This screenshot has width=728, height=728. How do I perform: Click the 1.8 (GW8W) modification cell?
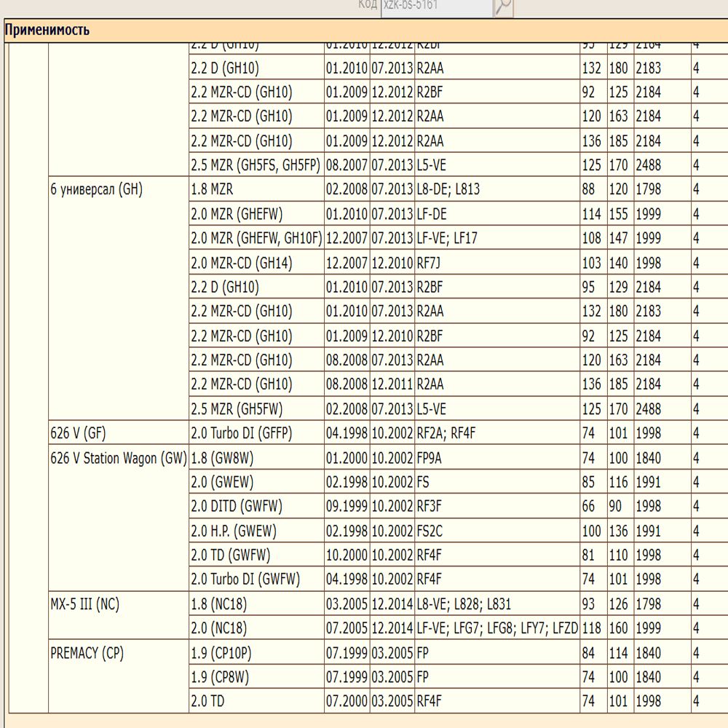pos(256,458)
